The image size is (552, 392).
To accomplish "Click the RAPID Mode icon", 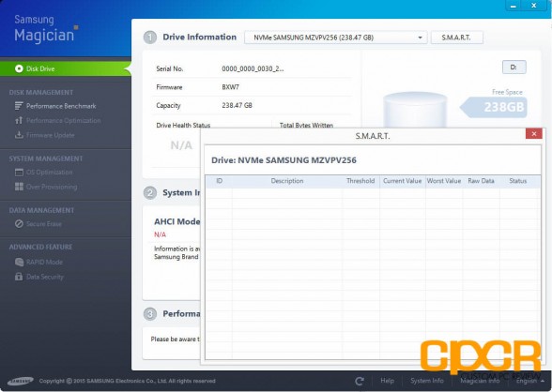I will point(19,262).
